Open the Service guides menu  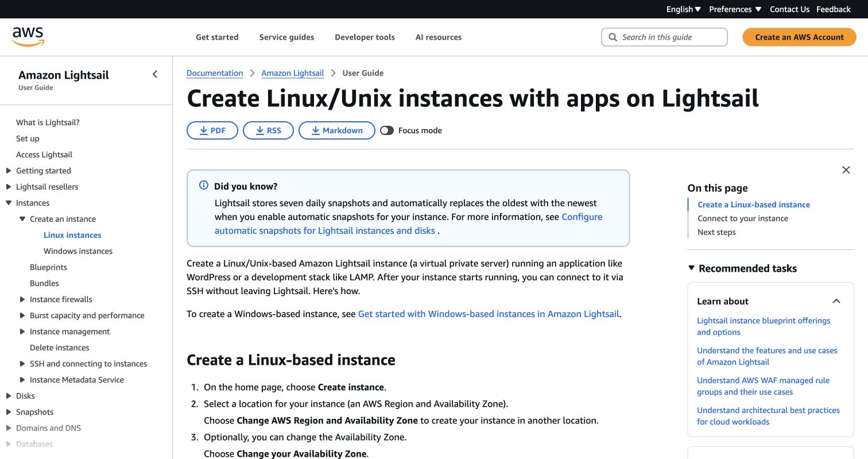coord(286,37)
